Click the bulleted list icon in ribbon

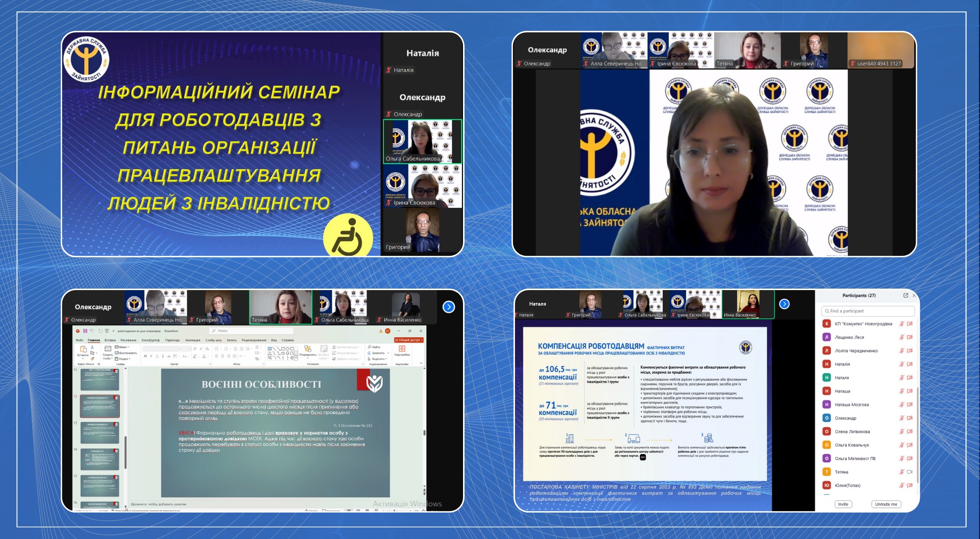(x=217, y=349)
